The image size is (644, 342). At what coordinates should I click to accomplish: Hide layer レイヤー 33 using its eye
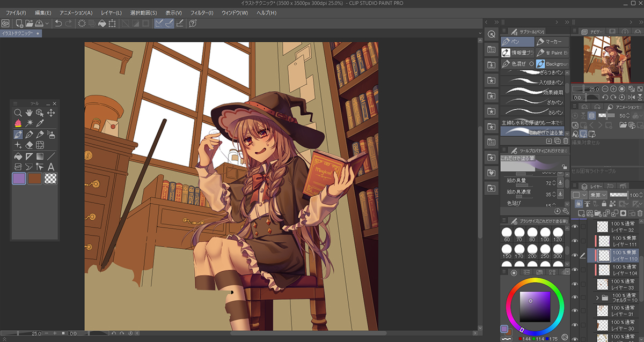[x=575, y=284]
